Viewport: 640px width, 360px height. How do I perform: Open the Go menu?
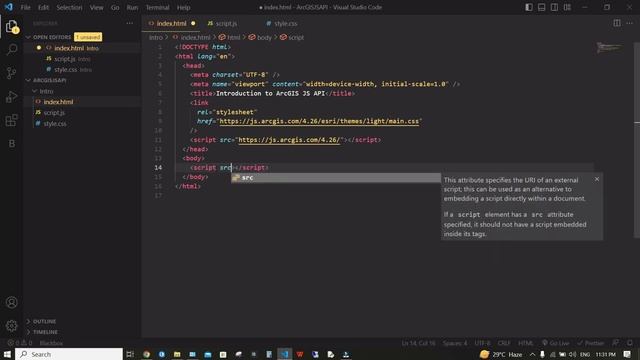click(115, 7)
